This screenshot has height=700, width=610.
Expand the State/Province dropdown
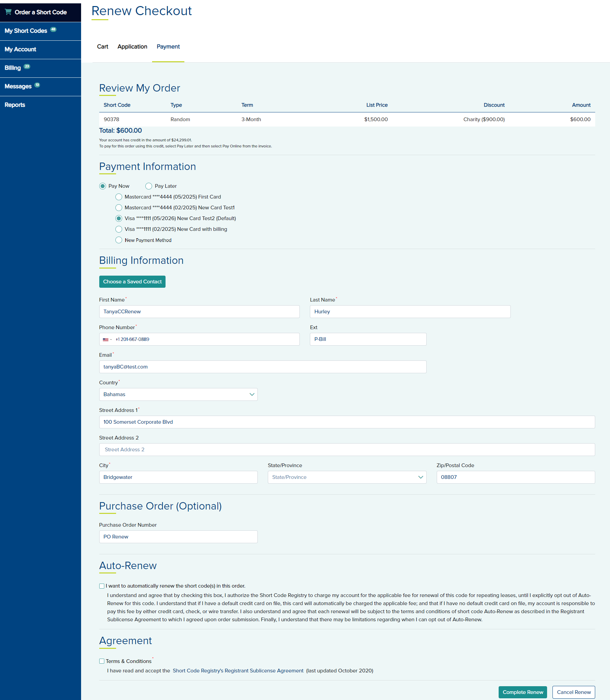pos(347,477)
